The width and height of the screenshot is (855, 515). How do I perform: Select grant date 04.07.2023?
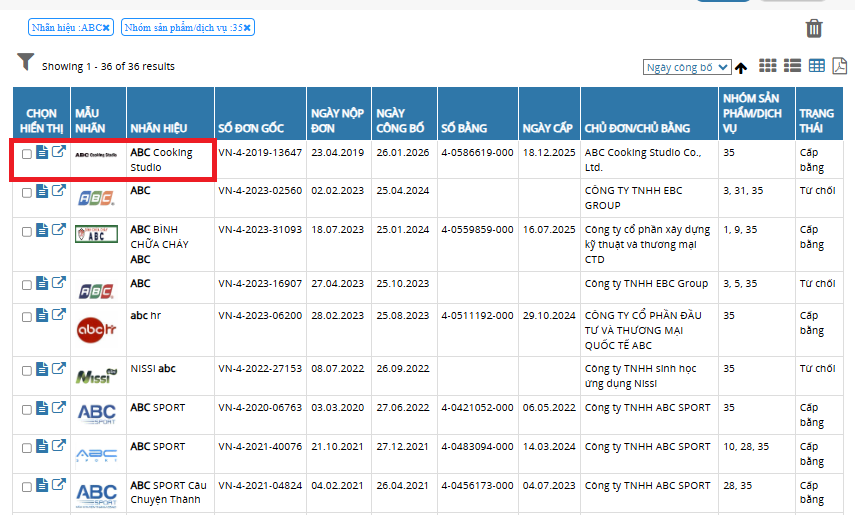pyautogui.click(x=549, y=486)
